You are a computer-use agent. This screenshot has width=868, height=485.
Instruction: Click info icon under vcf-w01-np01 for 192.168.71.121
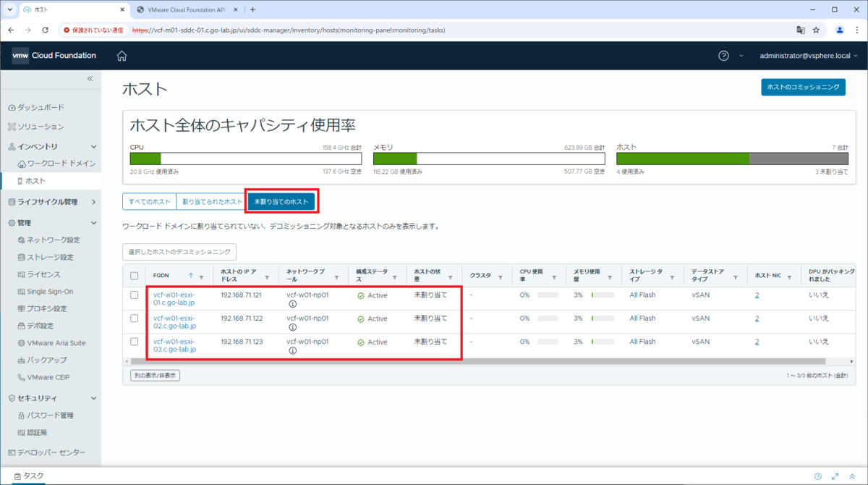pyautogui.click(x=292, y=305)
